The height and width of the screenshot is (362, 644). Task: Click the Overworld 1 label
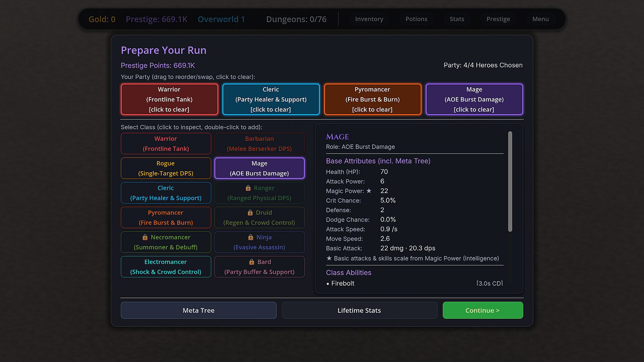click(221, 19)
